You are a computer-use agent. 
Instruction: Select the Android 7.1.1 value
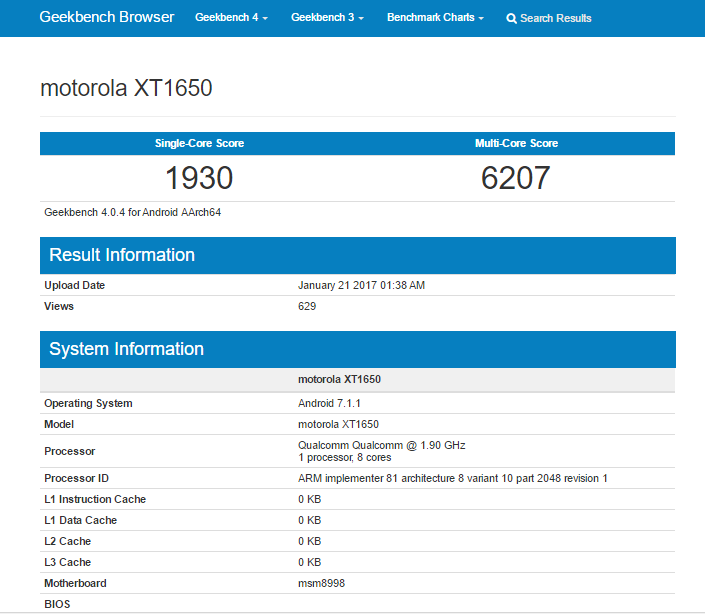[x=330, y=403]
